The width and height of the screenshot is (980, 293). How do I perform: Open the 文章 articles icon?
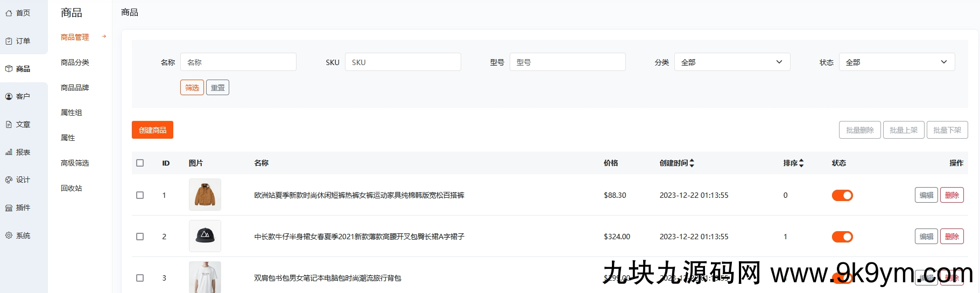(x=9, y=125)
